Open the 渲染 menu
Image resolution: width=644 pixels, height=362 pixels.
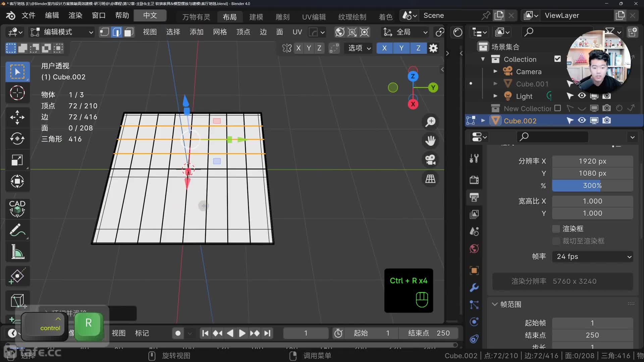(75, 15)
